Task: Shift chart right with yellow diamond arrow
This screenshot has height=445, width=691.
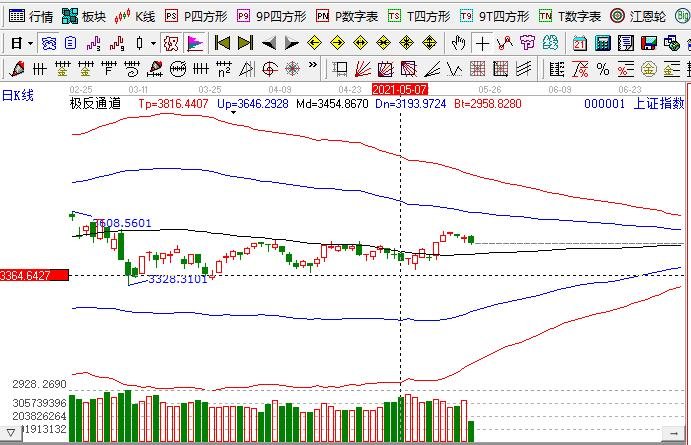Action: (337, 43)
